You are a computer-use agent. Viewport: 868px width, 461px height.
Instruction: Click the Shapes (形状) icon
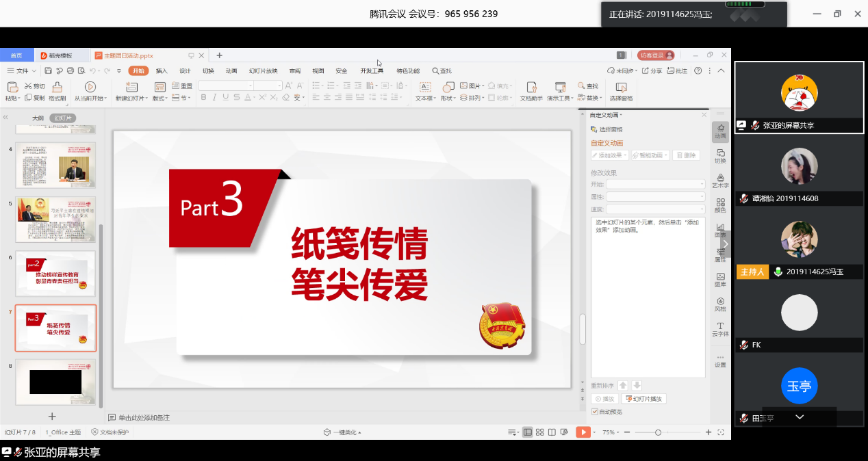(x=448, y=87)
